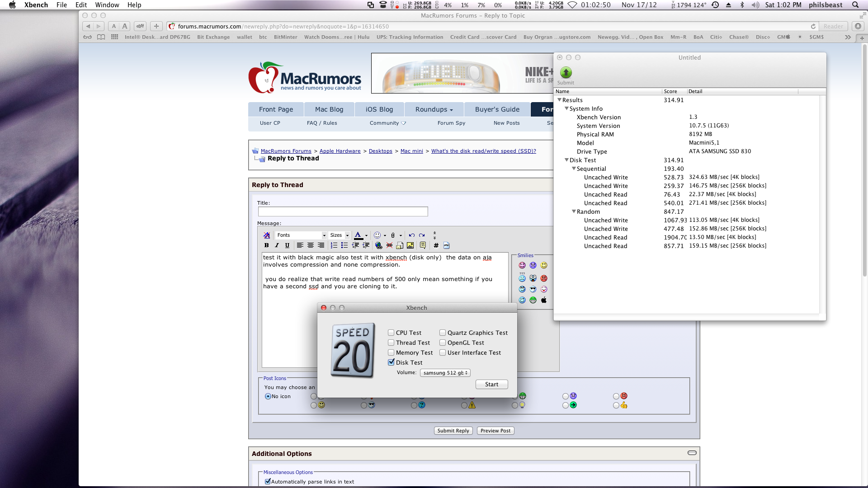This screenshot has height=488, width=868.
Task: Open the Help menu
Action: [x=134, y=5]
